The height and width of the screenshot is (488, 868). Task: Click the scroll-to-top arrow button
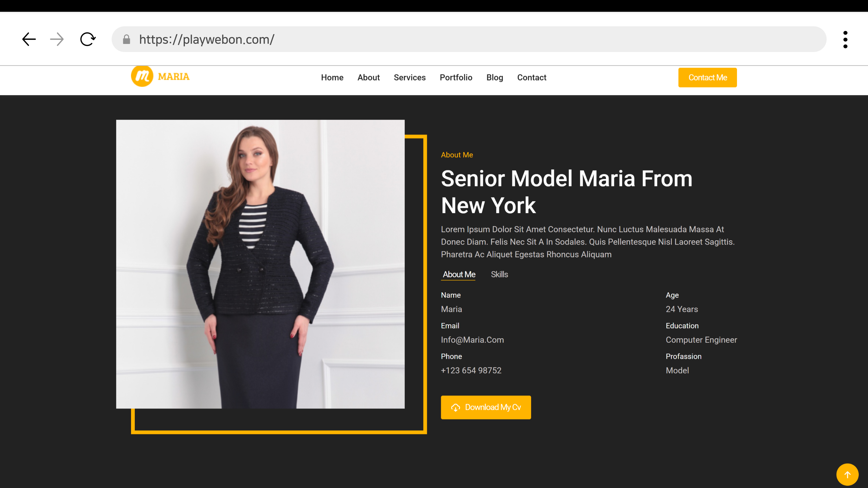pos(847,474)
